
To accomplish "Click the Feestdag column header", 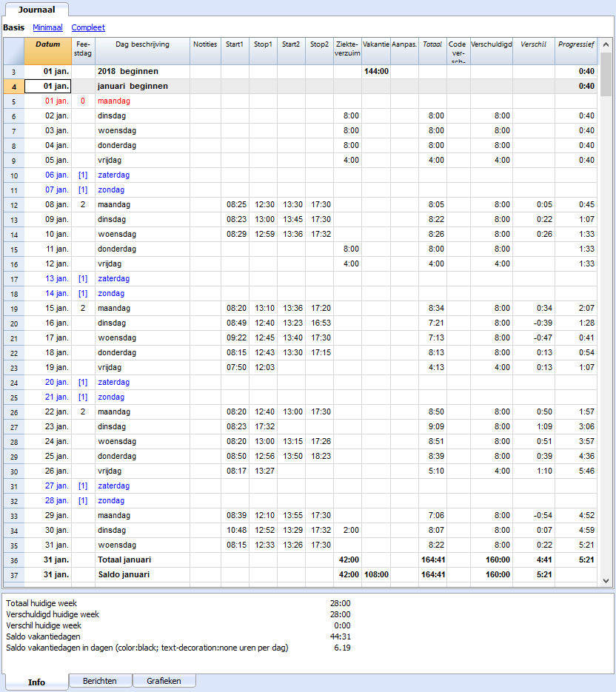I will click(x=83, y=51).
